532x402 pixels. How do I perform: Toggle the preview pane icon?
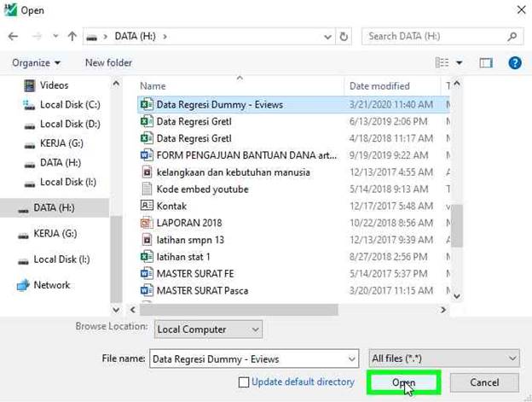pyautogui.click(x=486, y=62)
